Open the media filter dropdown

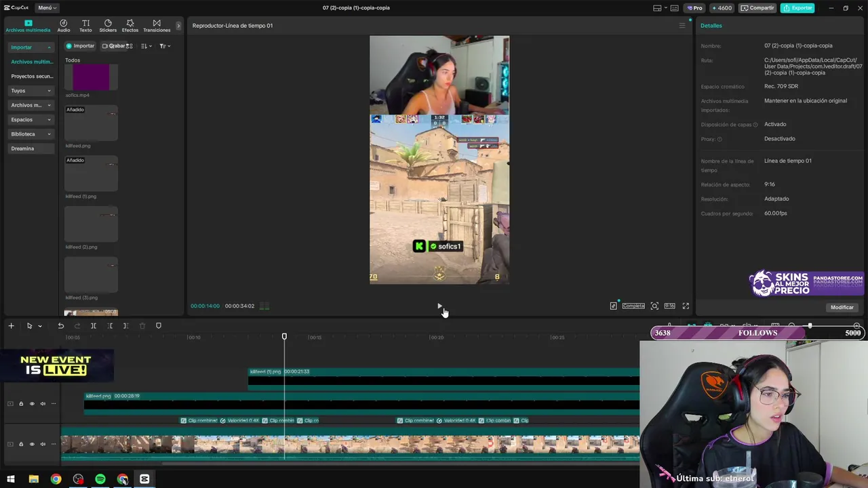pyautogui.click(x=164, y=46)
